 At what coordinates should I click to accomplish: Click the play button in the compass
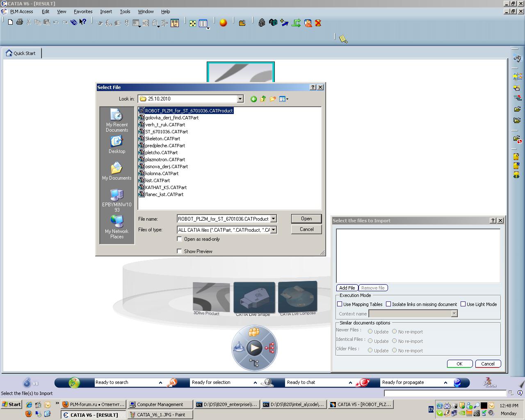pyautogui.click(x=254, y=348)
